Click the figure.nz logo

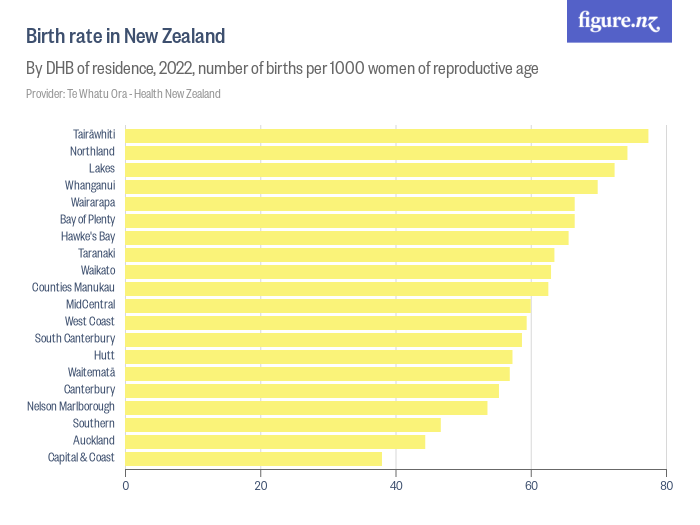[619, 21]
